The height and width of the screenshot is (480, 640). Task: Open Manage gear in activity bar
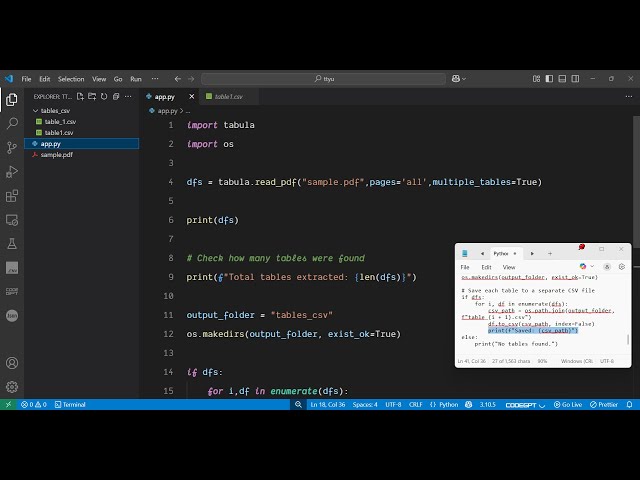point(12,387)
